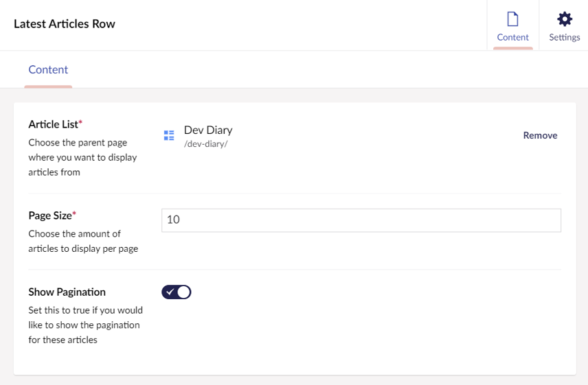Click the Page Size property label
Screen dimensions: 588x385
pyautogui.click(x=49, y=215)
